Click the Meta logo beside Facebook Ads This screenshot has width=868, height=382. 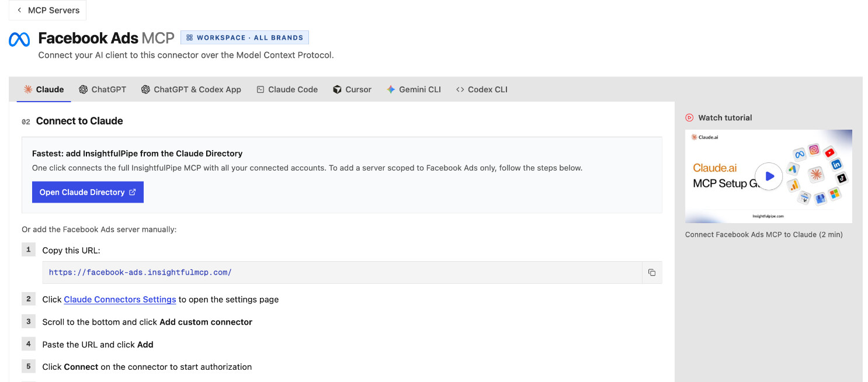pos(19,39)
